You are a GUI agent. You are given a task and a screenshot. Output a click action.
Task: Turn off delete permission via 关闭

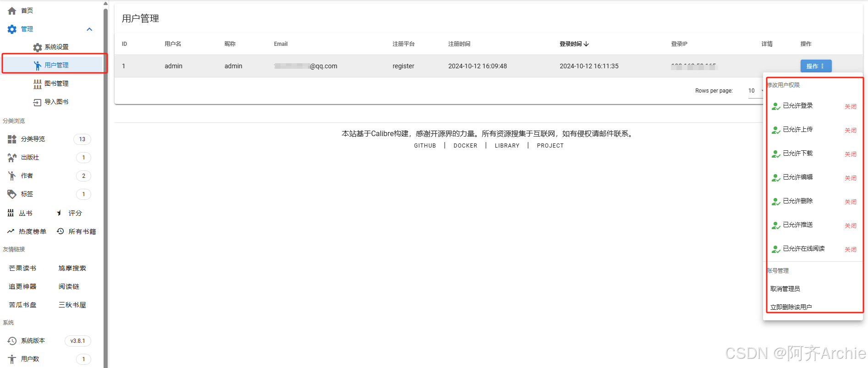pyautogui.click(x=851, y=202)
